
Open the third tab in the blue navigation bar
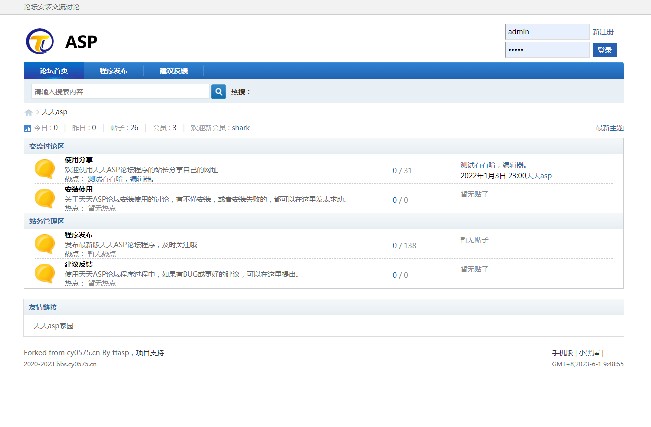click(x=174, y=71)
